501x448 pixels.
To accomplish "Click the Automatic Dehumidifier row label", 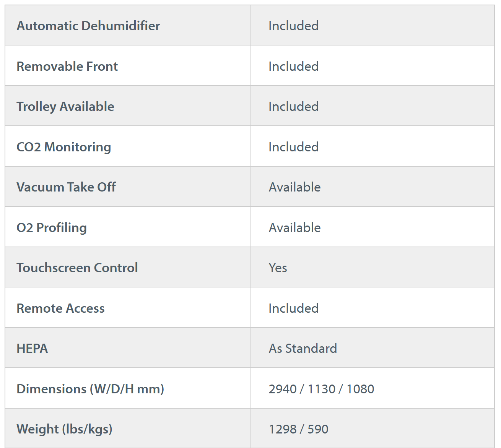I will tap(88, 26).
